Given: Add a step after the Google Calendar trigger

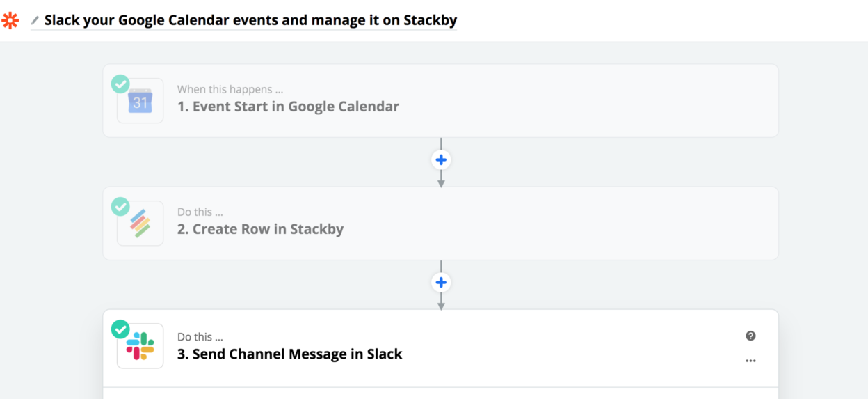Looking at the screenshot, I should click(x=441, y=159).
